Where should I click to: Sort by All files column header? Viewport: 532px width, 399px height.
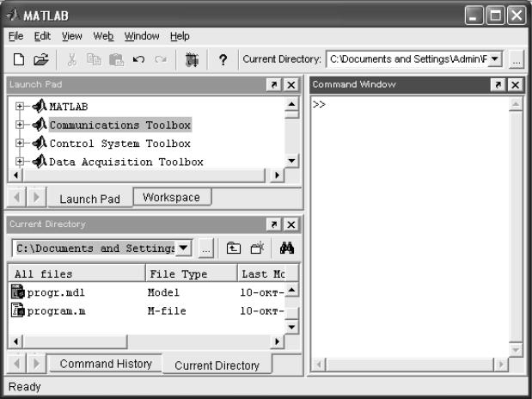[x=76, y=273]
